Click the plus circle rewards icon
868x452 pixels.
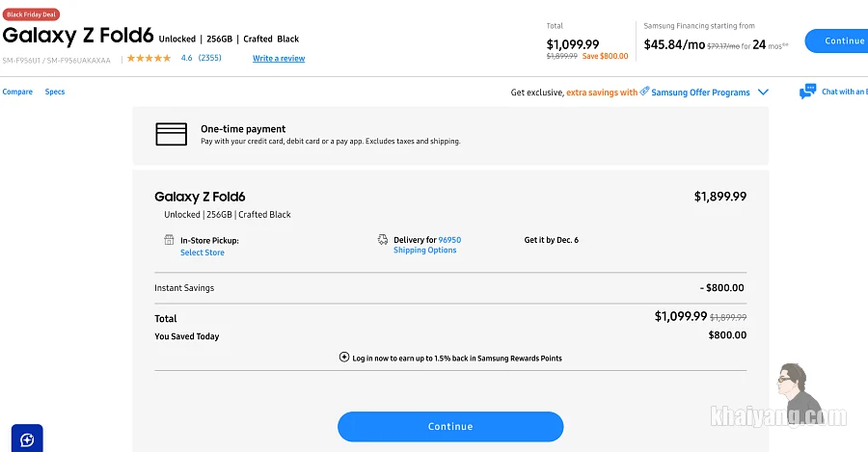click(344, 358)
